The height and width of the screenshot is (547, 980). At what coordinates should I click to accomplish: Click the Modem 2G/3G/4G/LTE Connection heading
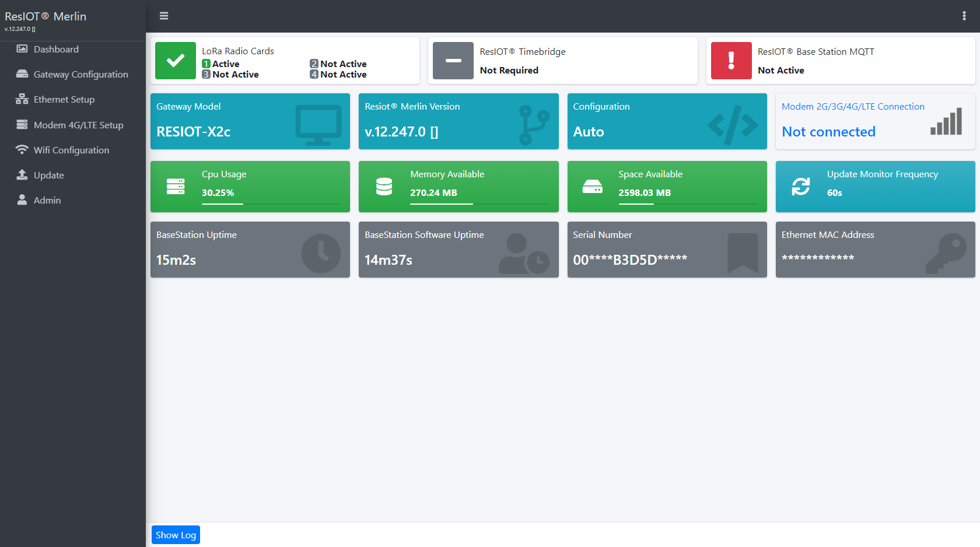pos(853,106)
